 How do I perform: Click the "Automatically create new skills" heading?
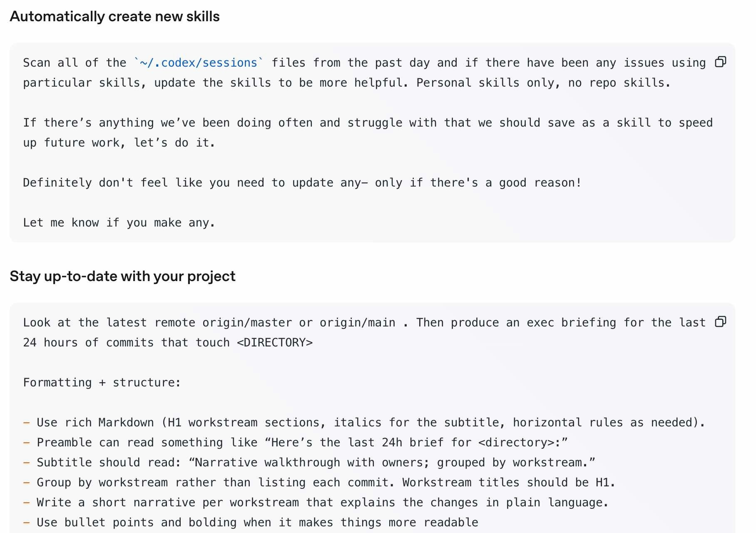coord(114,17)
